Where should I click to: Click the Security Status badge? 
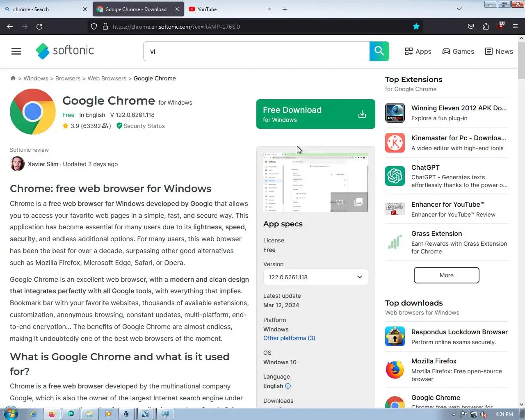(x=141, y=126)
